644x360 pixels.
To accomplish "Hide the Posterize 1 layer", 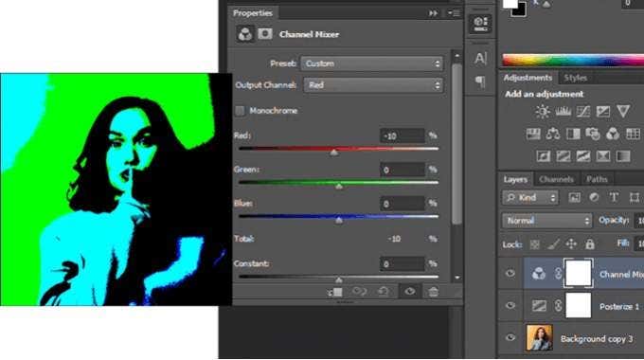I will (x=510, y=305).
